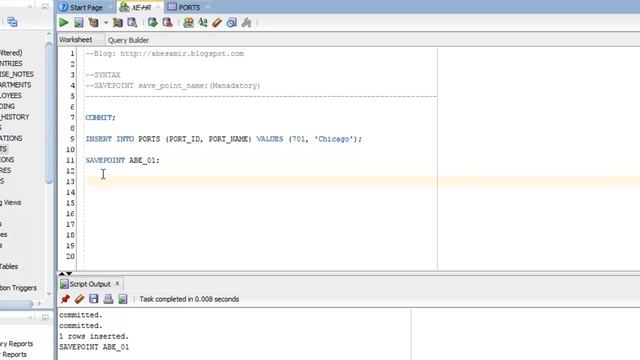
Task: Click the run-script icon in Script Output toolbar
Action: pyautogui.click(x=122, y=299)
